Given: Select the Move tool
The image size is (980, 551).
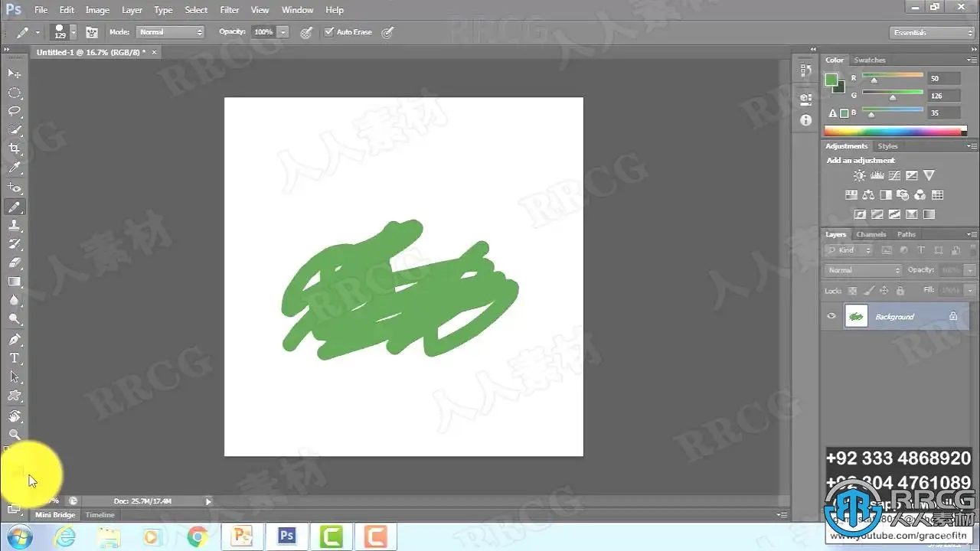Looking at the screenshot, I should (x=15, y=73).
